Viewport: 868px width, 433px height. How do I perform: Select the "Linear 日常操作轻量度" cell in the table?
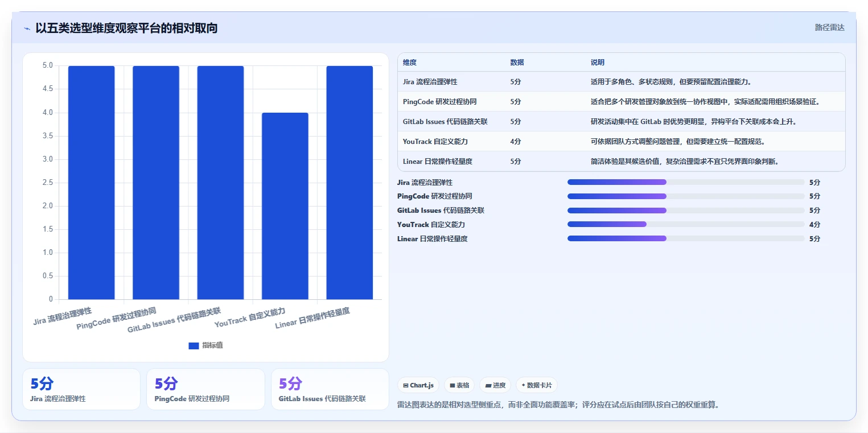pos(438,162)
